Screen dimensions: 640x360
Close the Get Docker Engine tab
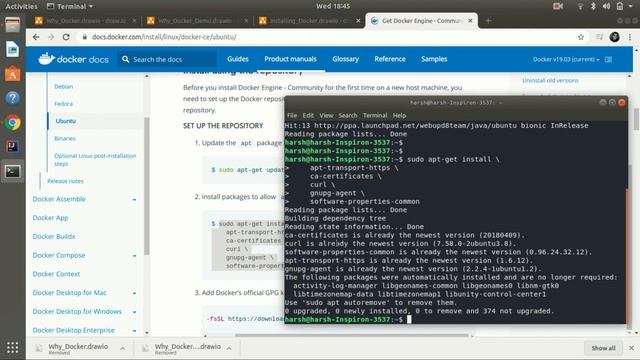click(x=470, y=20)
